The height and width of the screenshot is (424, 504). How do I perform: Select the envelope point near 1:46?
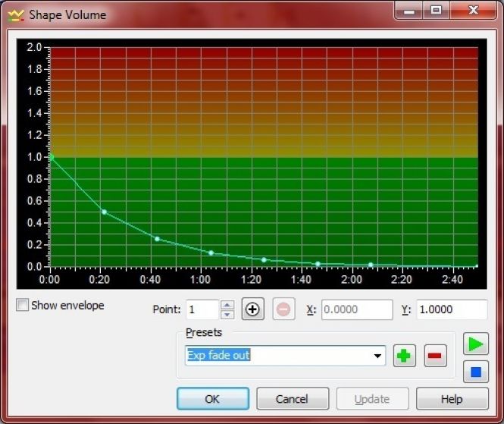click(318, 264)
